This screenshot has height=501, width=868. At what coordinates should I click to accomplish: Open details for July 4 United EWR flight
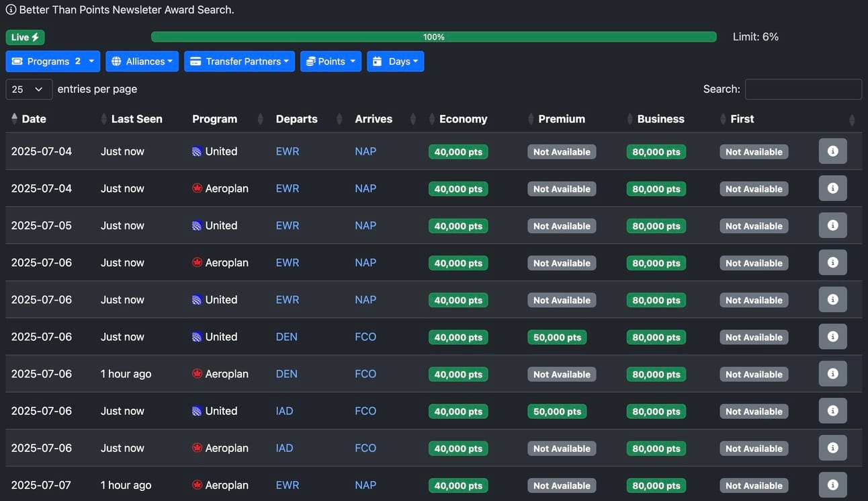[x=832, y=151]
